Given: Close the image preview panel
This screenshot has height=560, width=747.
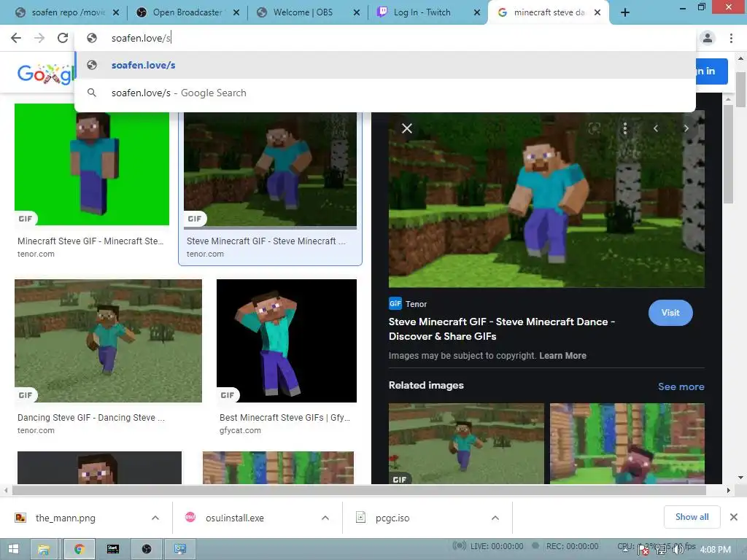Looking at the screenshot, I should point(407,128).
